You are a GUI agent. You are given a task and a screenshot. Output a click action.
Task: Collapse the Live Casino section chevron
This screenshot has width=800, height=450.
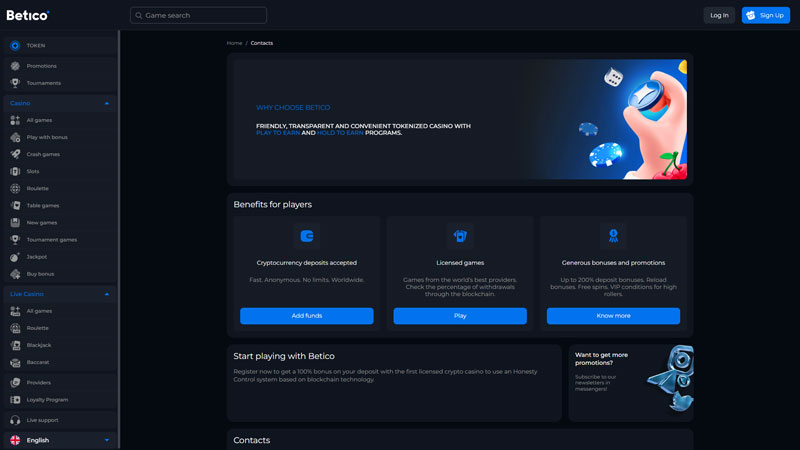click(x=107, y=294)
